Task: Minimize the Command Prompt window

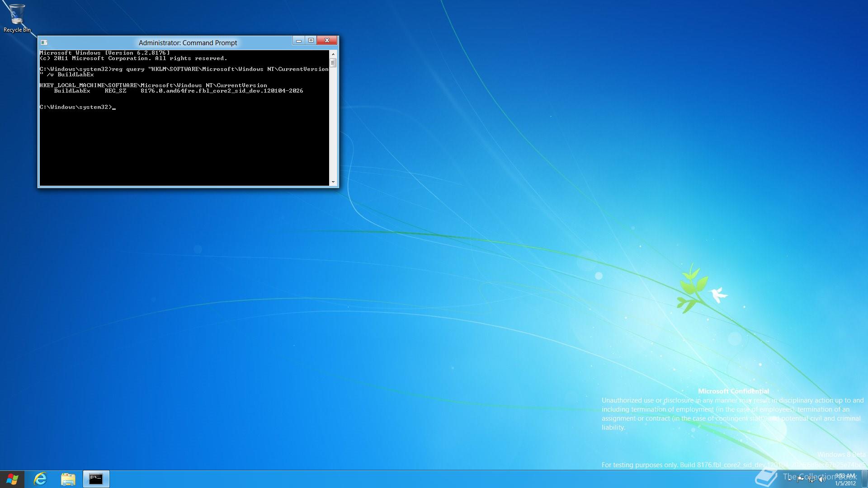Action: (298, 41)
